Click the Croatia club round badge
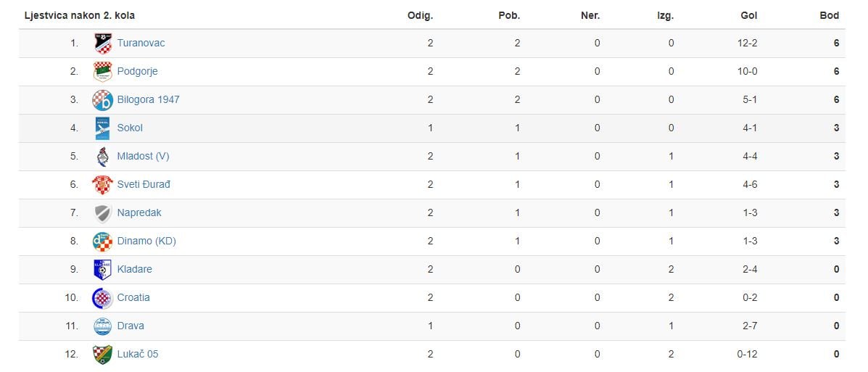 click(x=103, y=298)
